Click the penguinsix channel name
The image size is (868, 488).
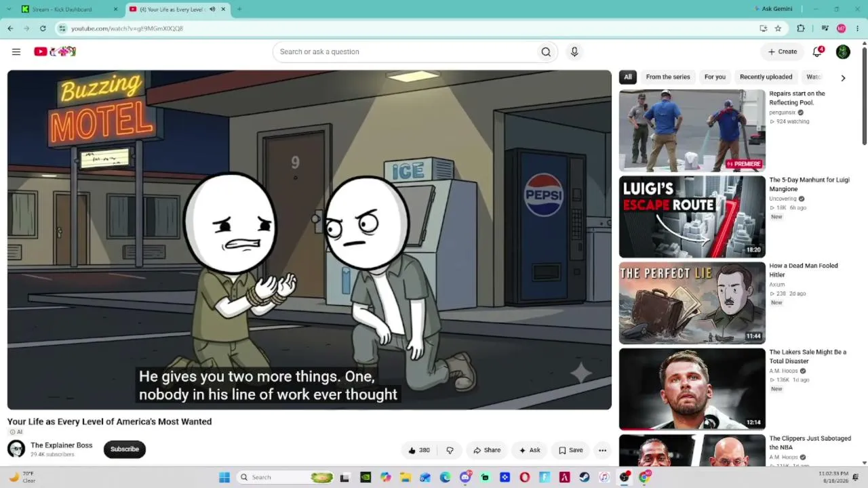tap(782, 113)
